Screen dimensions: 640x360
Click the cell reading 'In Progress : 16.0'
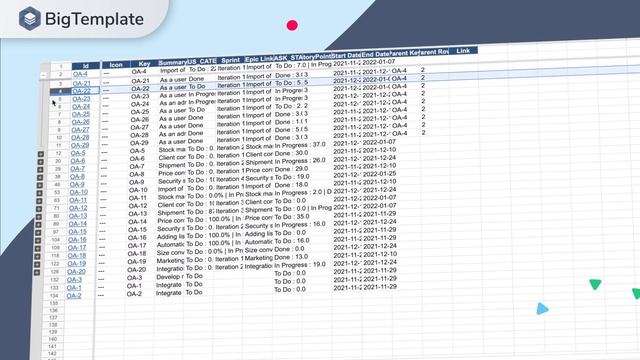300,224
